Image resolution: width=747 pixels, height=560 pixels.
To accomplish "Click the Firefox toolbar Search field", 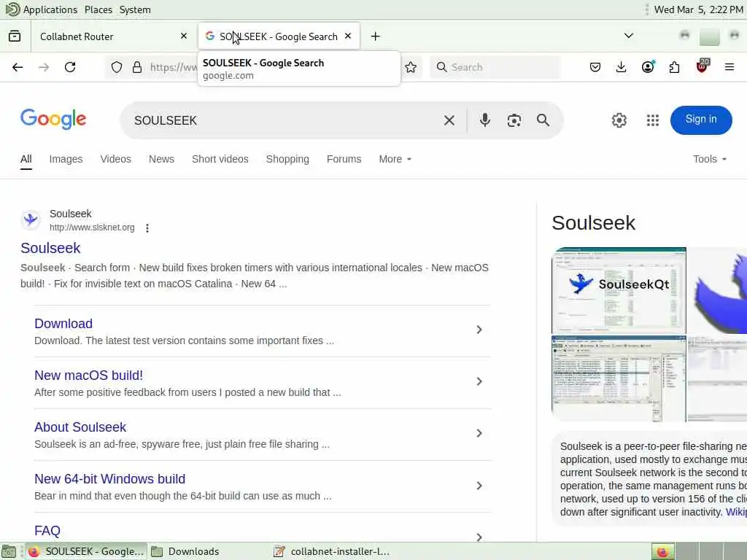I will (495, 67).
